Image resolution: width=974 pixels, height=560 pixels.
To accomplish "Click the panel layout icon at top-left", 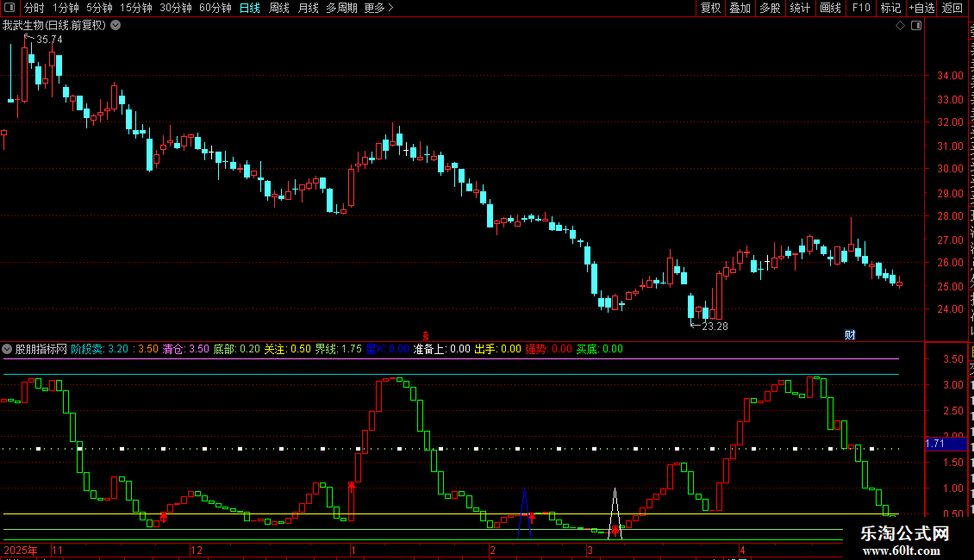I will (x=9, y=8).
